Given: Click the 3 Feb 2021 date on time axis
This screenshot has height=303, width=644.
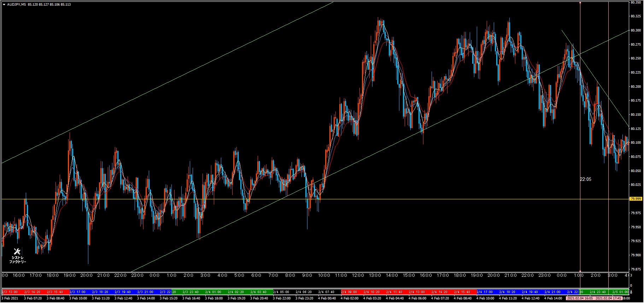Looking at the screenshot, I should 11,298.
